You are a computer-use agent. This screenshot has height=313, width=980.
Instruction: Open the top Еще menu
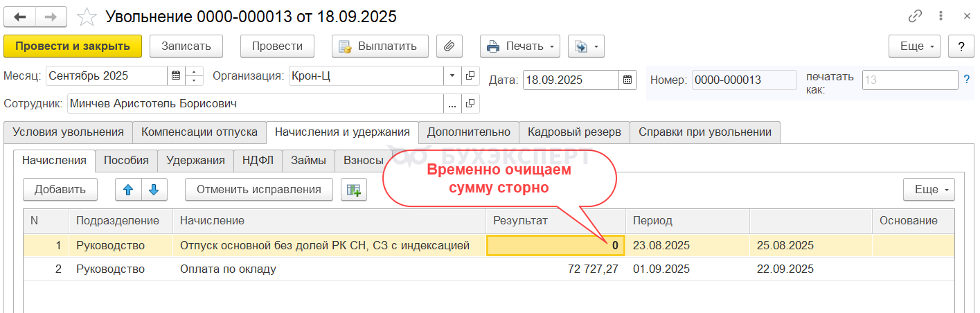click(914, 46)
